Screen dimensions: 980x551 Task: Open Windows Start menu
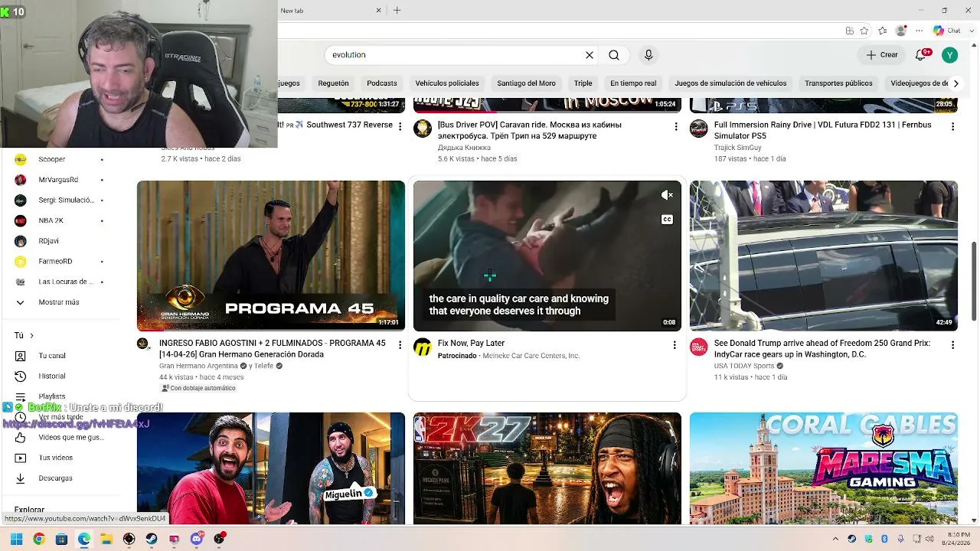[16, 539]
